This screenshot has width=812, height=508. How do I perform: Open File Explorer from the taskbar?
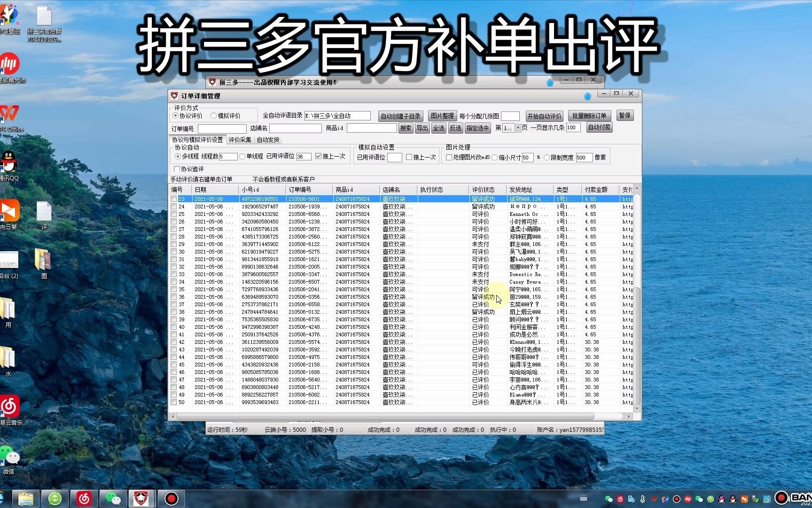click(25, 499)
